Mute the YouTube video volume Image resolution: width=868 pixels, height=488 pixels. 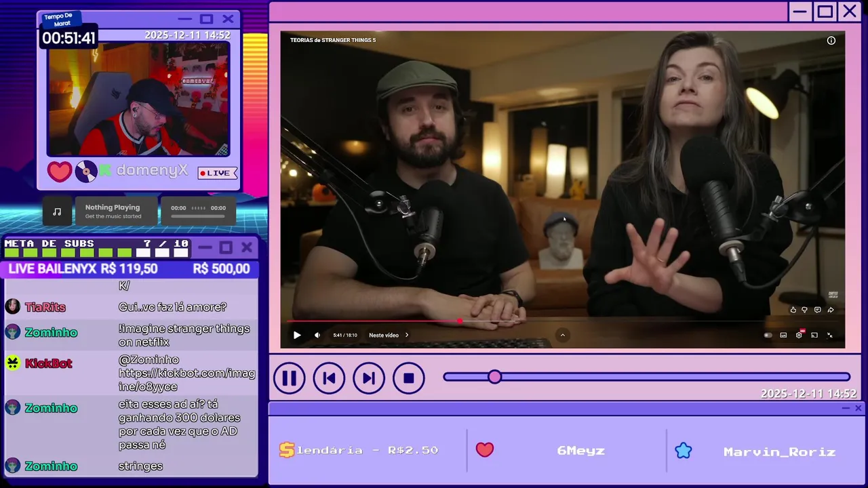tap(317, 335)
